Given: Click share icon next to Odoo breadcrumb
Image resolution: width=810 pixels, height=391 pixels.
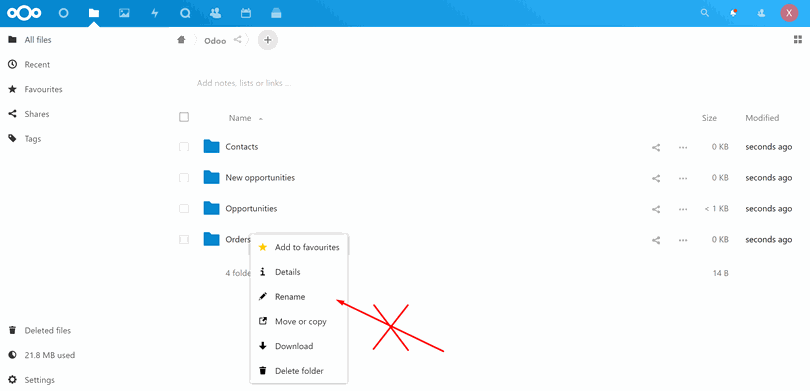Looking at the screenshot, I should coord(237,39).
